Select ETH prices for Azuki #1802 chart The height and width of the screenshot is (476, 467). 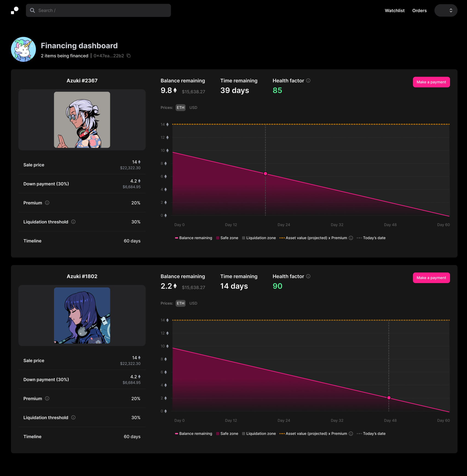pyautogui.click(x=180, y=303)
